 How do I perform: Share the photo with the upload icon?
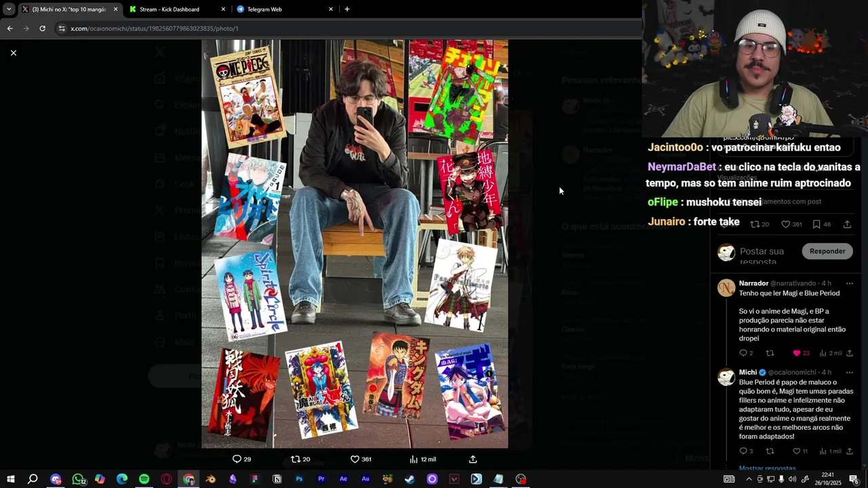pyautogui.click(x=473, y=459)
